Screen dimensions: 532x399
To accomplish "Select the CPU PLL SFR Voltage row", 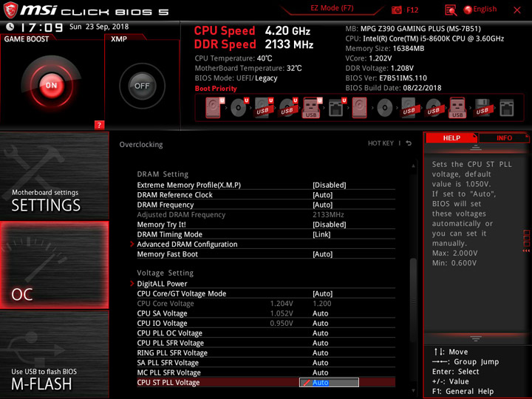I will [266, 343].
